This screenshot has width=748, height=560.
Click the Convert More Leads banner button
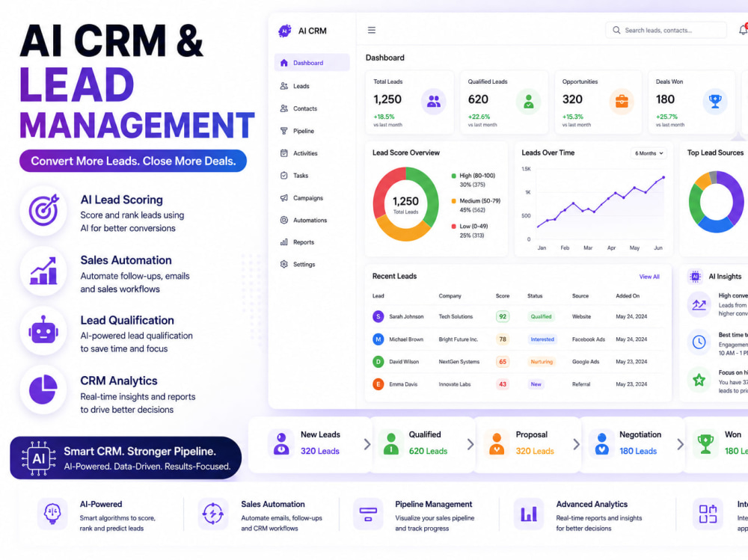(133, 161)
